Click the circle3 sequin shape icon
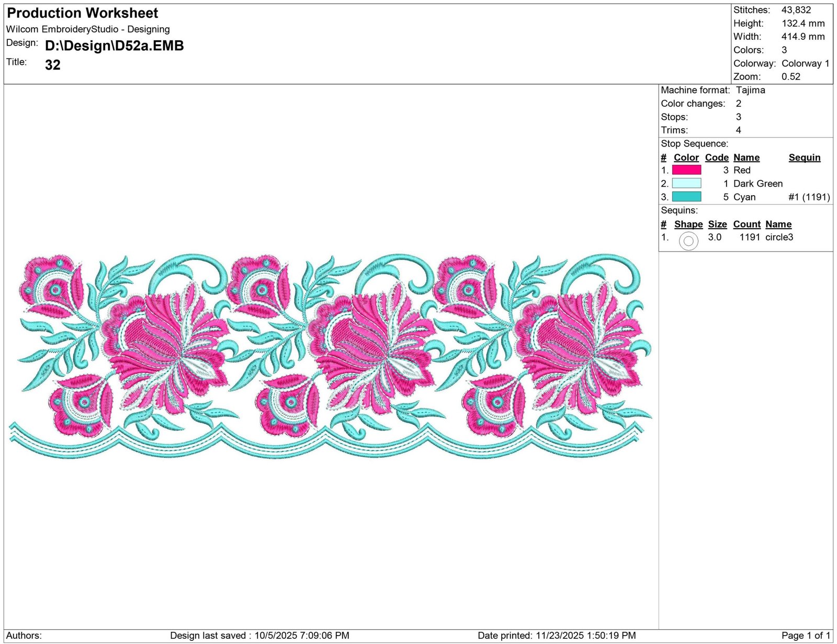Screen dimensions: 837x644 coord(688,241)
